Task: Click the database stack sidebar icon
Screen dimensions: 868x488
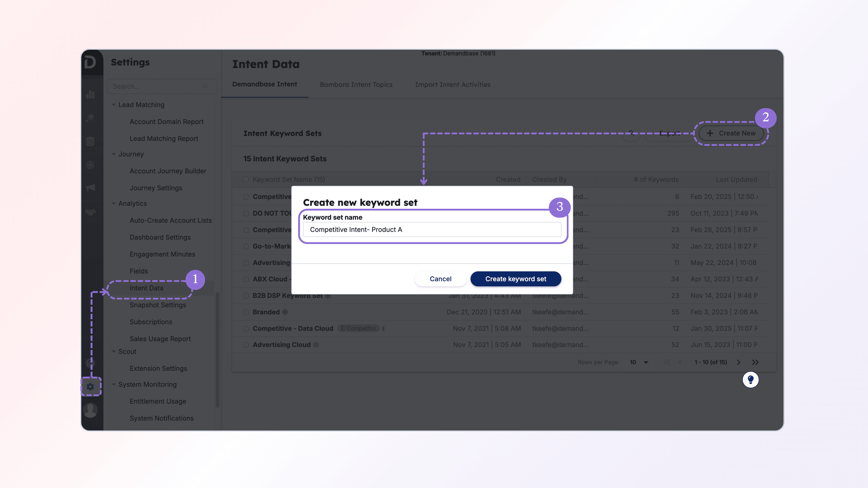Action: pos(90,141)
